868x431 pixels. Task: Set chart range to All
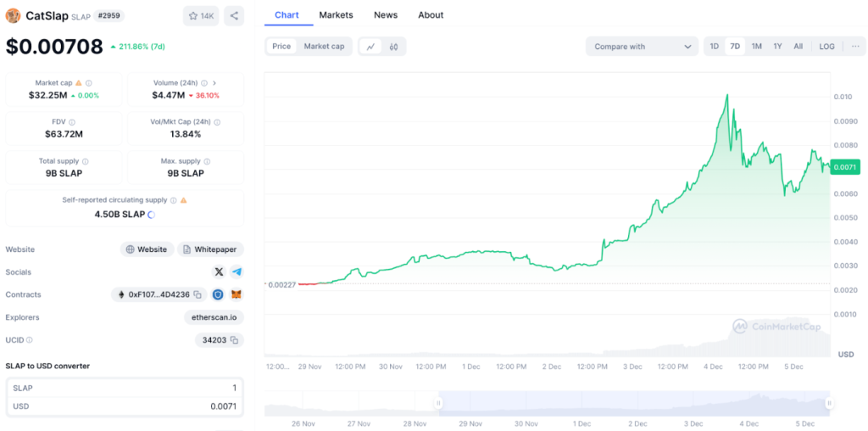coord(798,47)
